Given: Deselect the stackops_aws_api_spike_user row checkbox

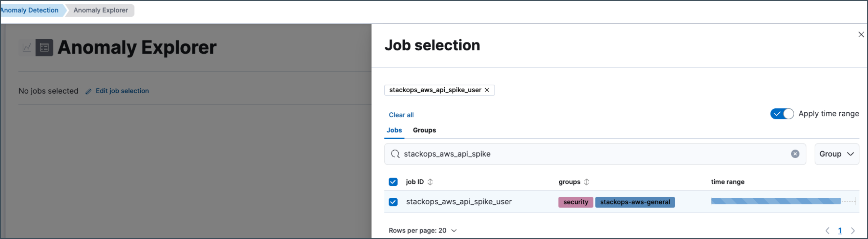Looking at the screenshot, I should (393, 202).
